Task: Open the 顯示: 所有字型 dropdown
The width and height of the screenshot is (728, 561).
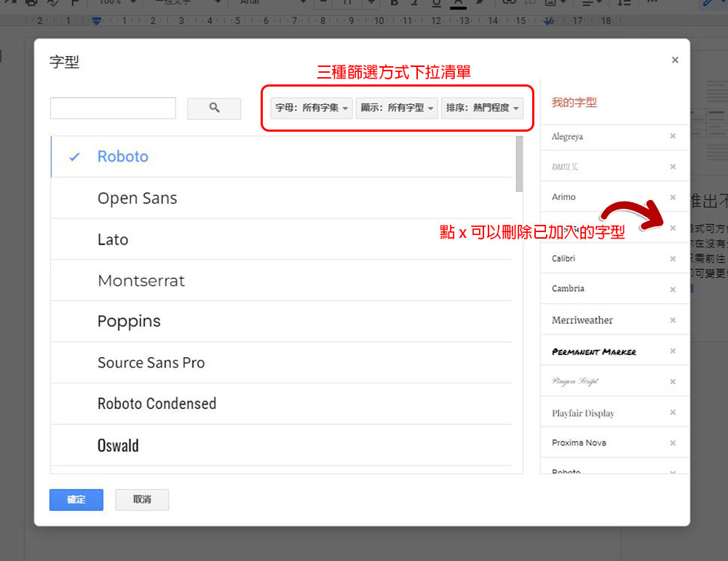Action: pos(397,108)
